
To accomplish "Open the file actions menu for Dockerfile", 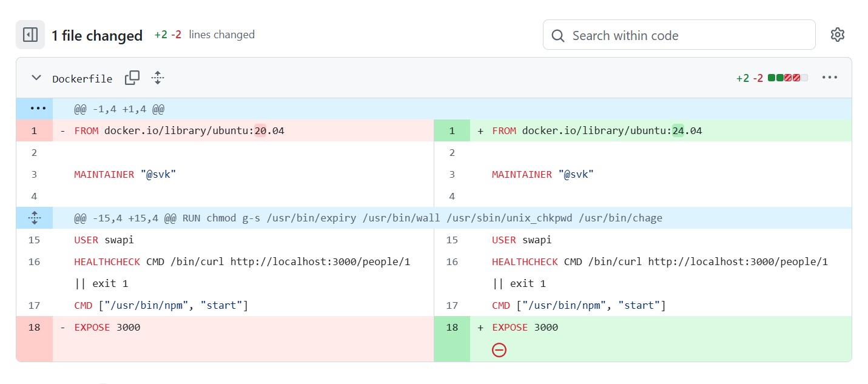I will (x=830, y=77).
